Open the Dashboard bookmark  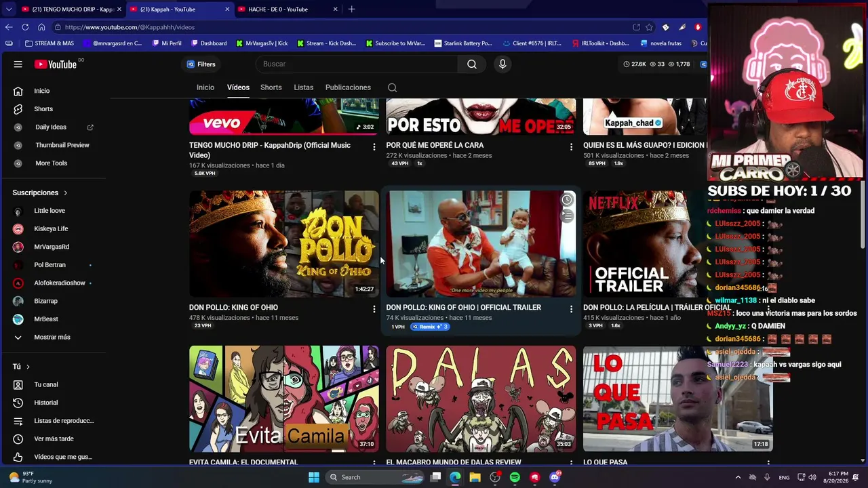tap(209, 43)
